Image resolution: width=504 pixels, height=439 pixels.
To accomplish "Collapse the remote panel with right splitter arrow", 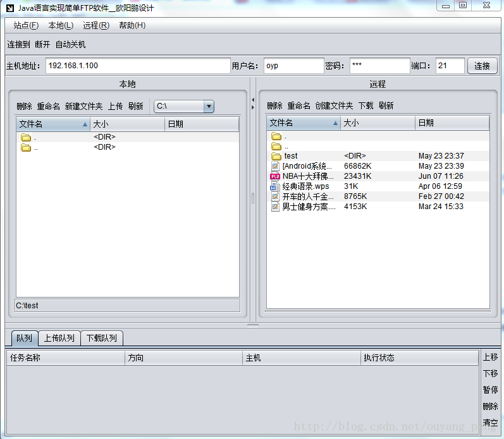I will (x=253, y=107).
